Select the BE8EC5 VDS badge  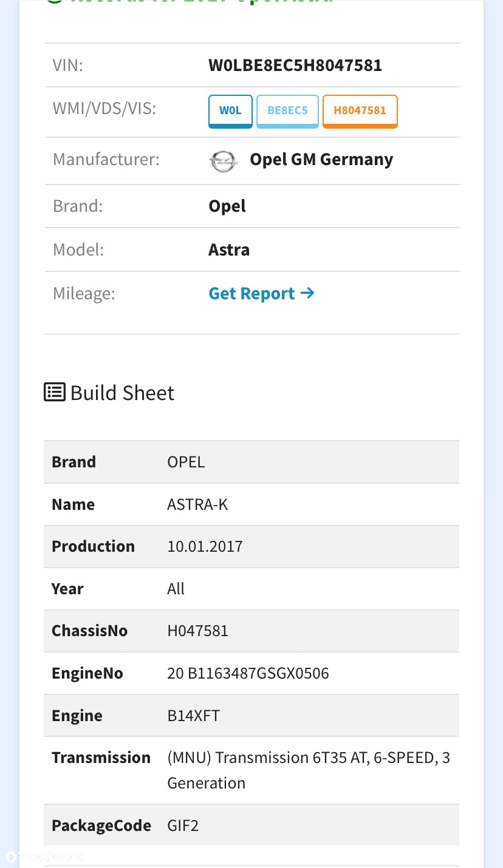tap(287, 111)
